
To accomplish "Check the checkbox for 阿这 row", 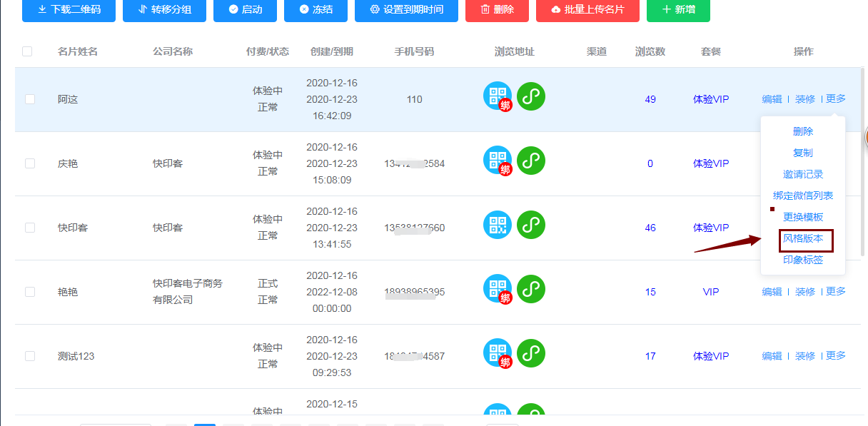I will pos(30,99).
